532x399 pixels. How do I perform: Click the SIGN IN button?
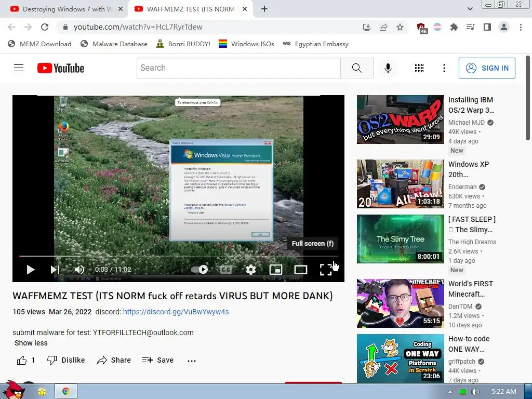point(487,68)
